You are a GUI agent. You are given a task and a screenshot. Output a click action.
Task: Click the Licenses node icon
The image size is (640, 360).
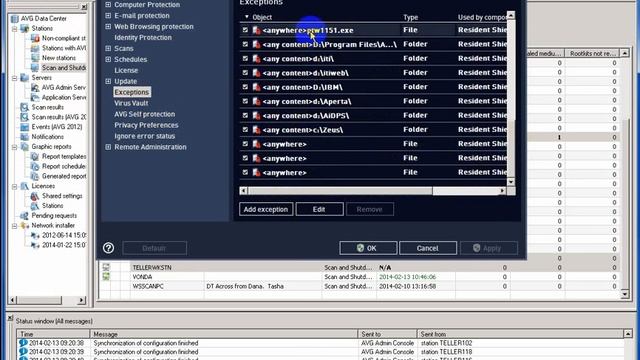coord(24,186)
